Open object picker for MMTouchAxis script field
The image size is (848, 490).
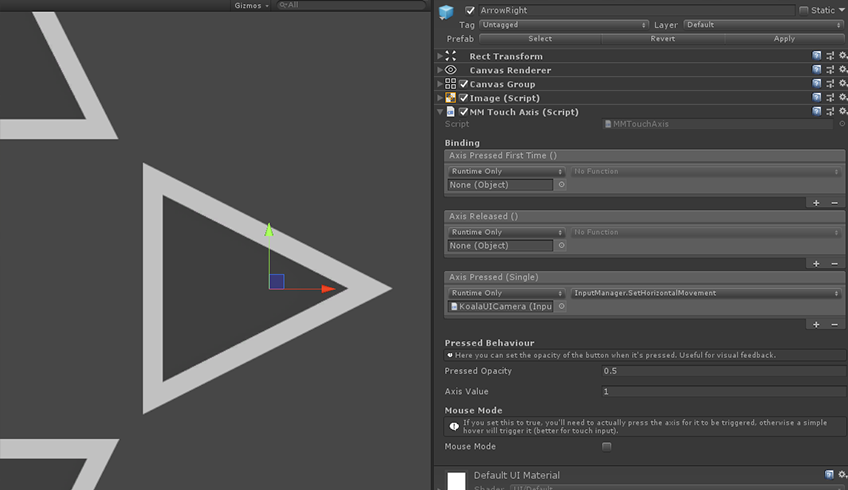point(842,124)
